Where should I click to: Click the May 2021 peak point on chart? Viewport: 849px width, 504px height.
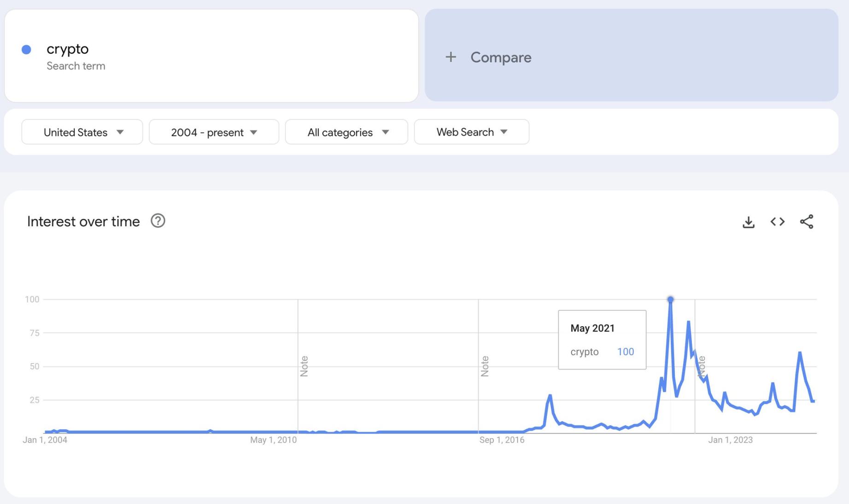coord(670,299)
